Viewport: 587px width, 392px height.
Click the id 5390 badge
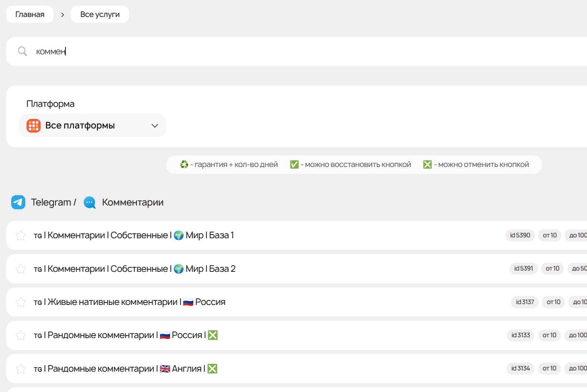tap(520, 235)
